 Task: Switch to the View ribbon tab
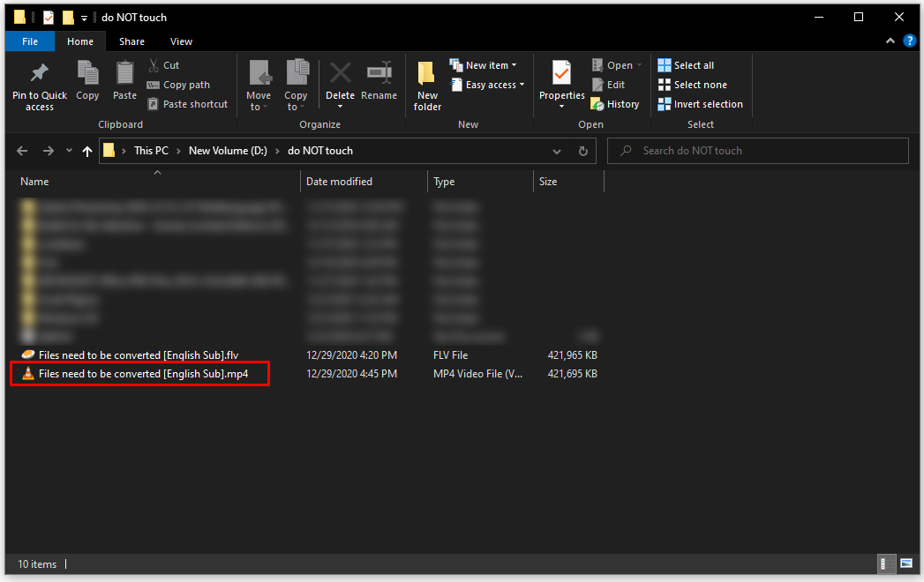click(x=181, y=41)
